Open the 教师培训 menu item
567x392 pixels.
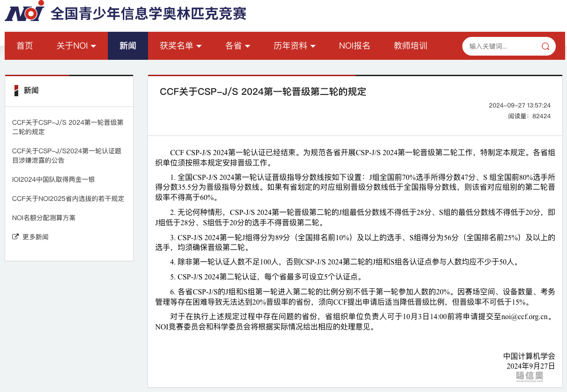(x=411, y=46)
